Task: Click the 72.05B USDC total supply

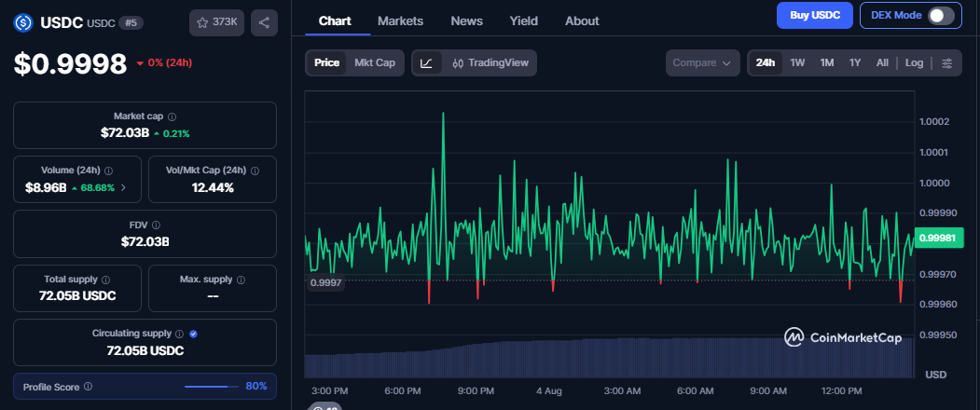Action: pos(77,296)
